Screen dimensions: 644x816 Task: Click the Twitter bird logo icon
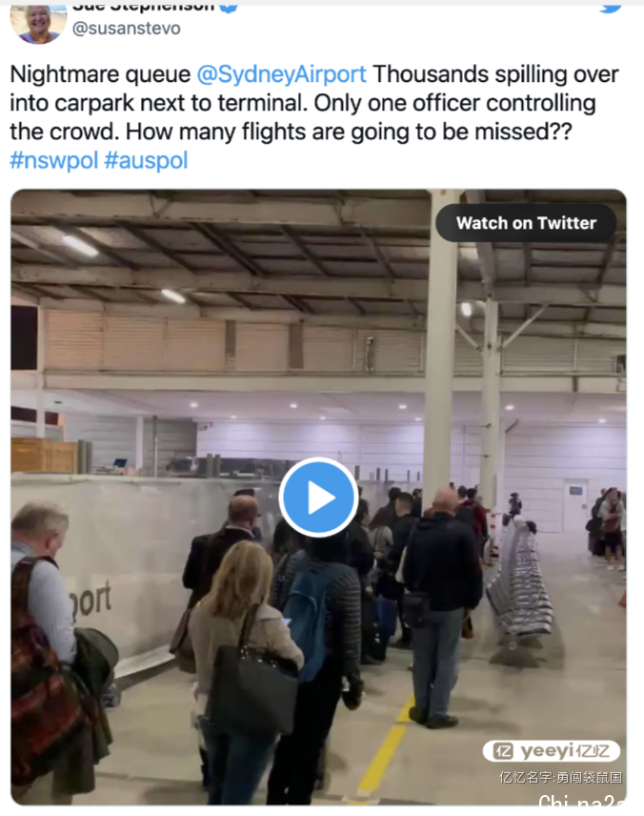pyautogui.click(x=611, y=9)
